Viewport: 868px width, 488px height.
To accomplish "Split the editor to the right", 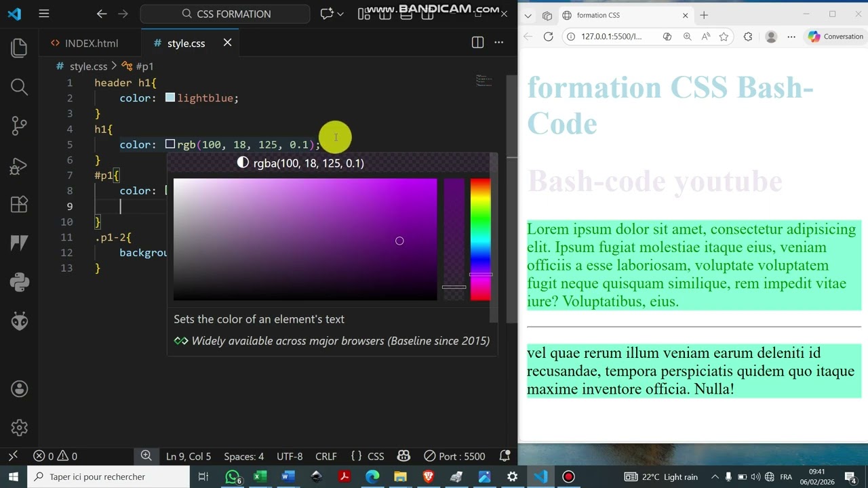I will pos(477,43).
